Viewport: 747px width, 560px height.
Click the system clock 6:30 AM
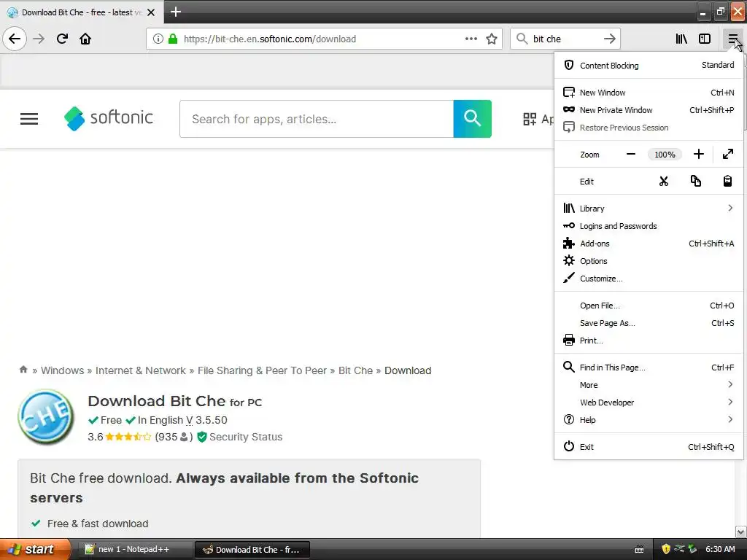[x=720, y=550]
